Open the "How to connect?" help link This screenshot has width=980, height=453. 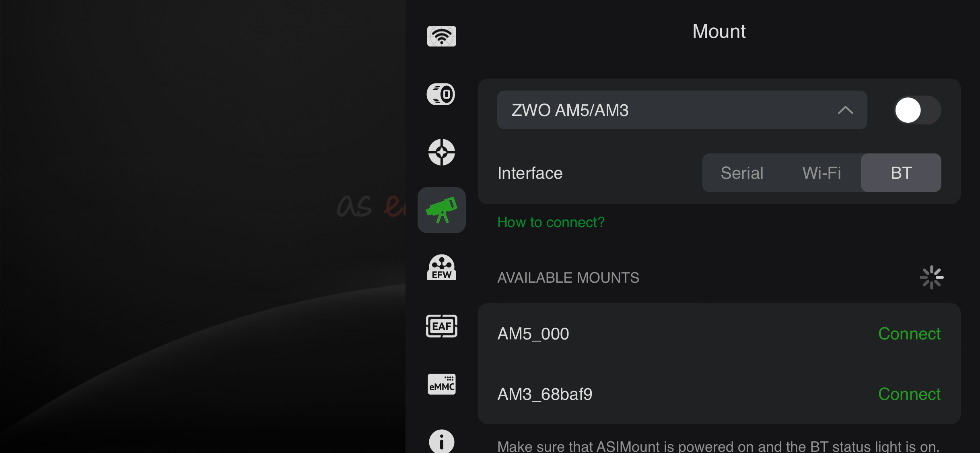[x=551, y=222]
